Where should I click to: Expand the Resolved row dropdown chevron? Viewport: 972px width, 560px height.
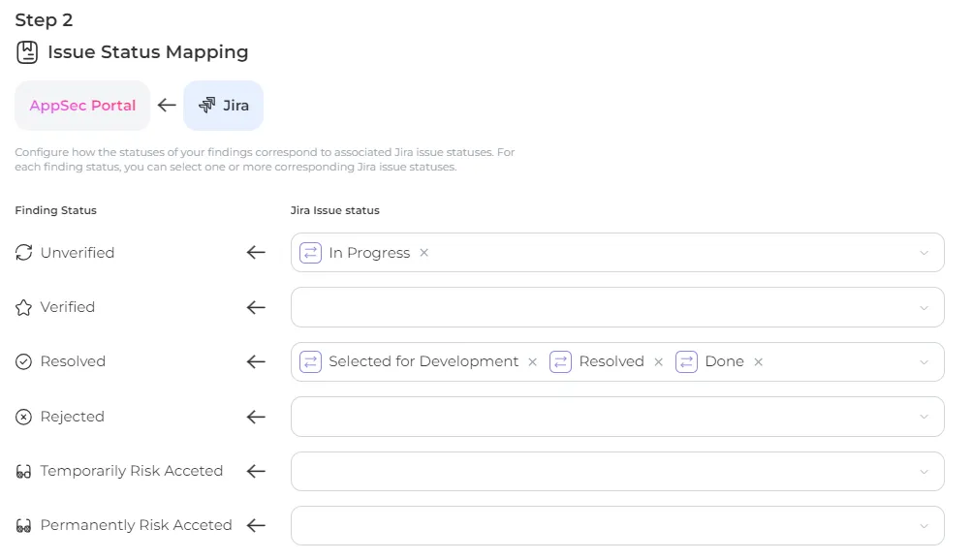point(924,362)
